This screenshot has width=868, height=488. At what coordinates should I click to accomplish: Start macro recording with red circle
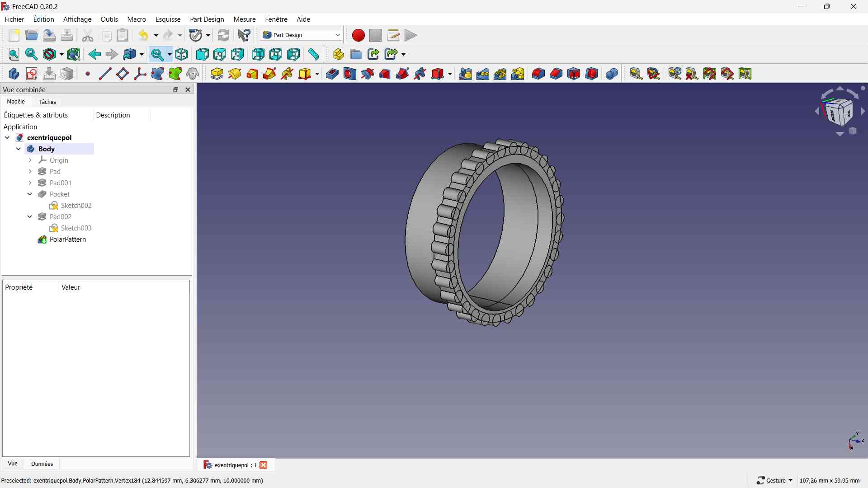click(x=358, y=35)
